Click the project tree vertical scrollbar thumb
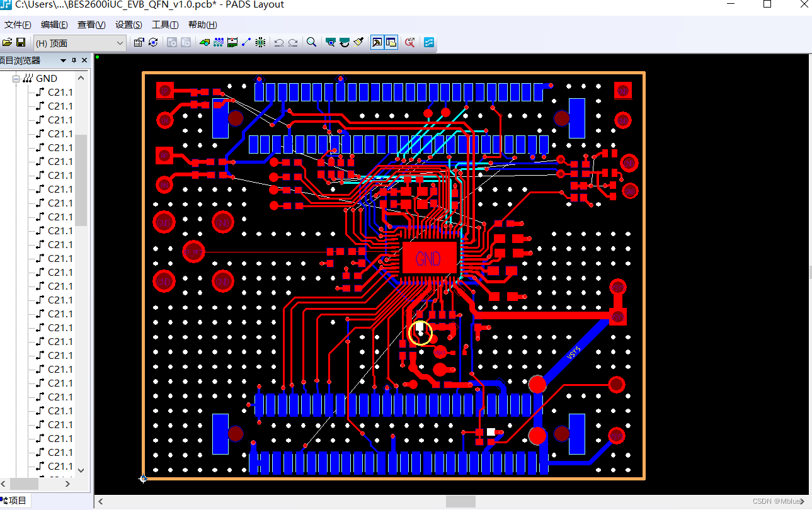 81,180
